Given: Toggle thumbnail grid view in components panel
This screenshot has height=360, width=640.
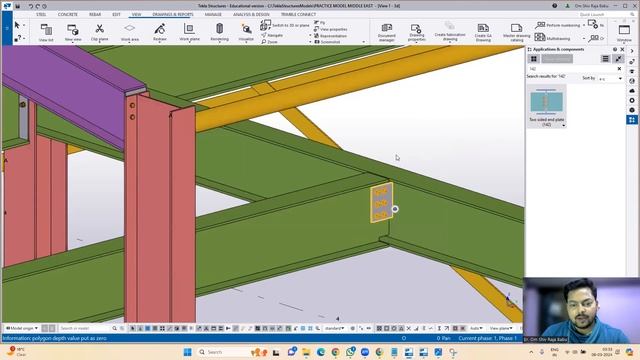Looking at the screenshot, I should (x=533, y=59).
